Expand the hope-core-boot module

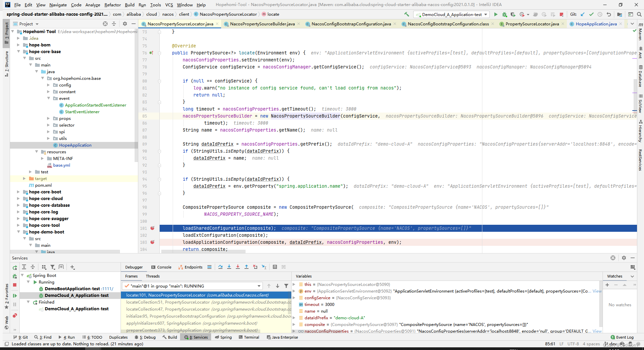point(18,192)
